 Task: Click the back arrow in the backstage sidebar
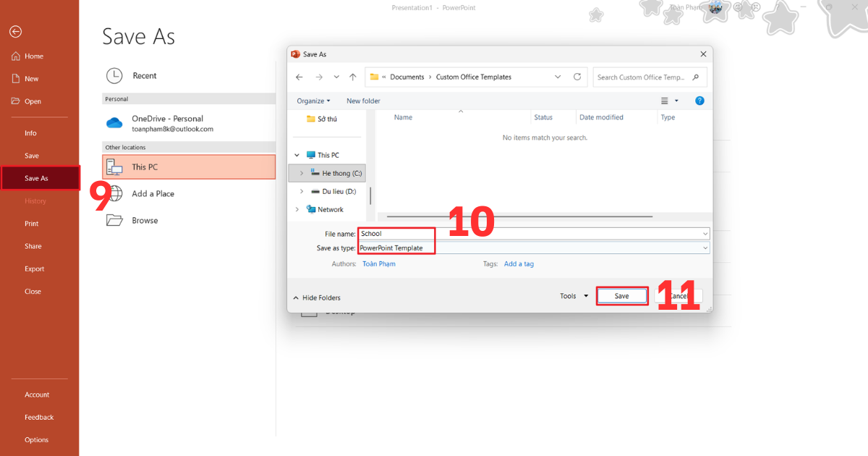click(15, 32)
